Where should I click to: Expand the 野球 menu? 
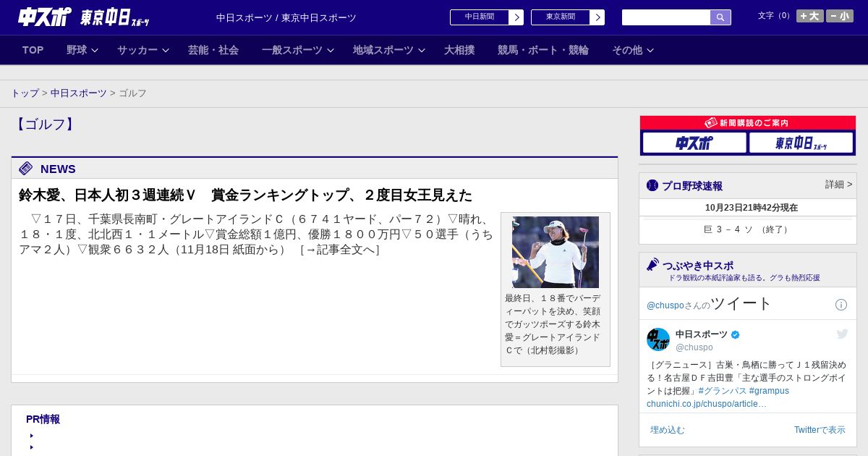tap(82, 50)
